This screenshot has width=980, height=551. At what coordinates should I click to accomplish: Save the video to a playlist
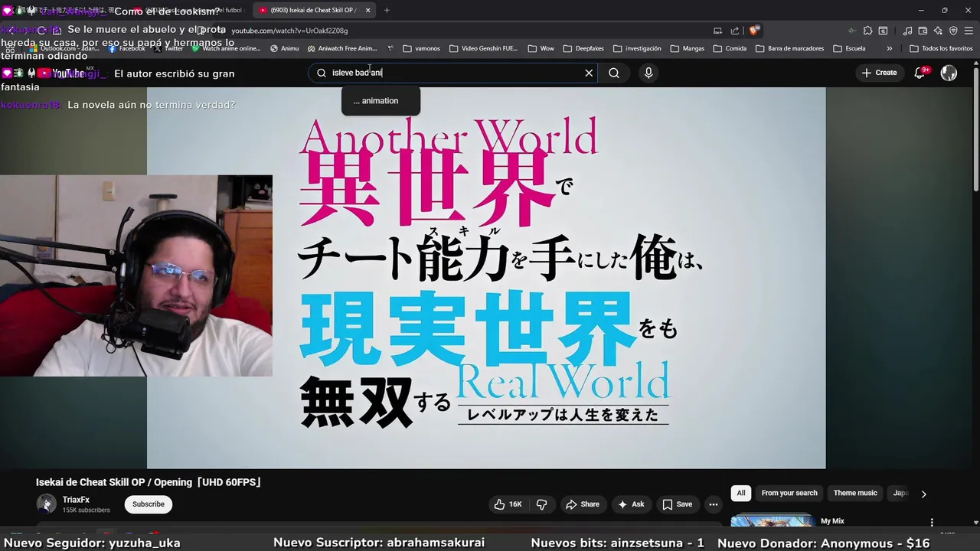(678, 504)
